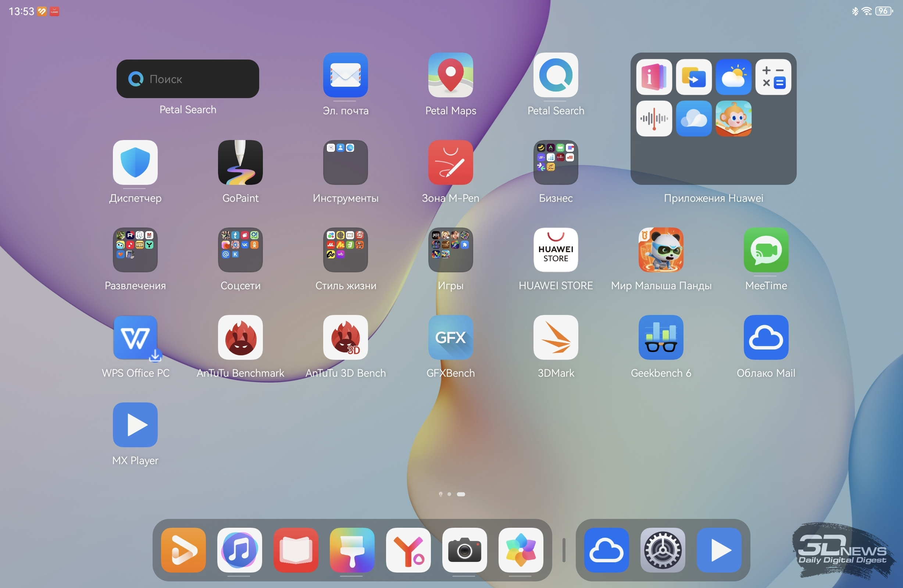Tap the Huawei Health notification icon
The image size is (903, 588).
click(42, 11)
